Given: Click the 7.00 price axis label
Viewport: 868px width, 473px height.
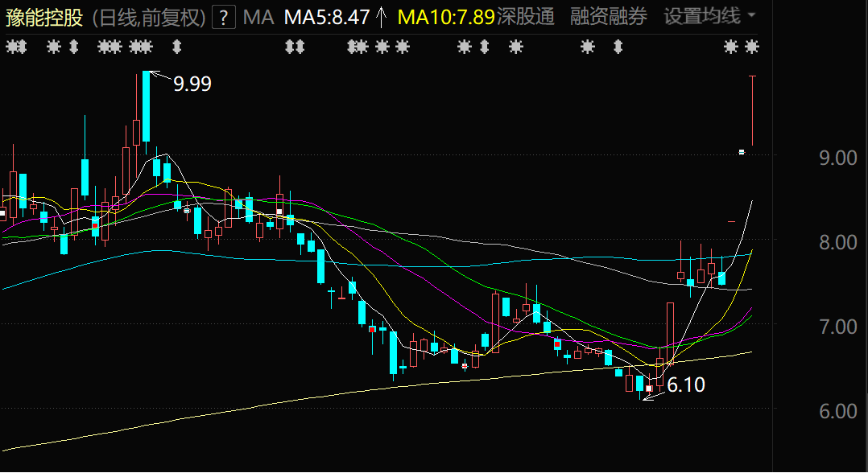Looking at the screenshot, I should pos(837,327).
